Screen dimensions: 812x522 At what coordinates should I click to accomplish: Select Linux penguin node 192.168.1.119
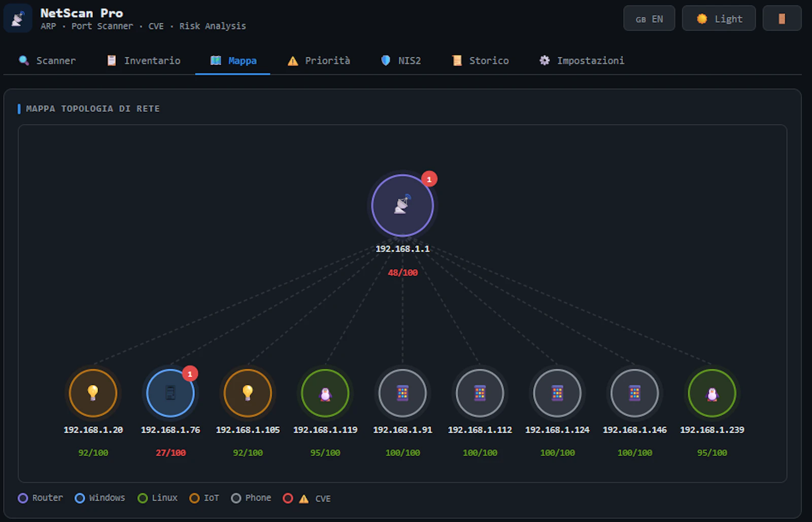click(325, 393)
